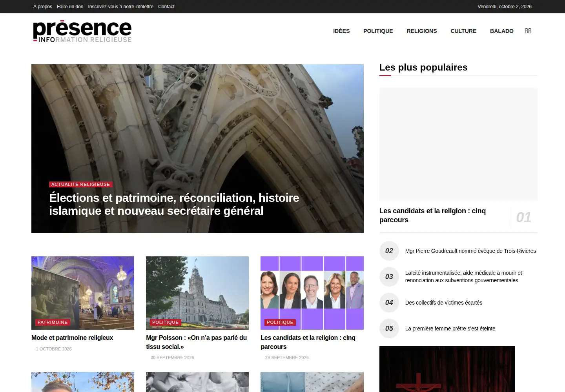565x392 pixels.
Task: Open the Élections et patrimoine headline article
Action: point(174,204)
